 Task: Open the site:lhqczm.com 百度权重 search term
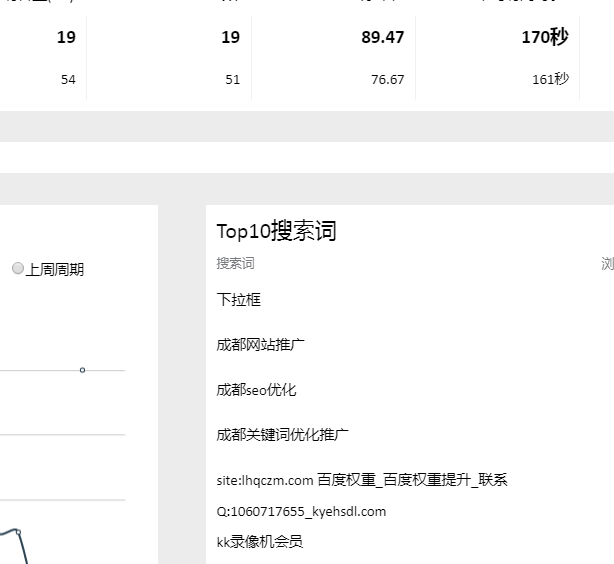361,480
